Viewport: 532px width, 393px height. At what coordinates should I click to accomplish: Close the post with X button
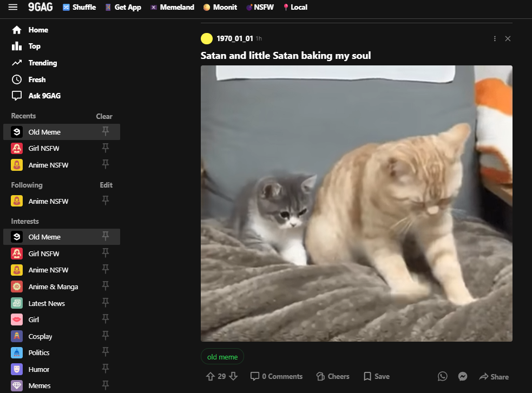[508, 38]
